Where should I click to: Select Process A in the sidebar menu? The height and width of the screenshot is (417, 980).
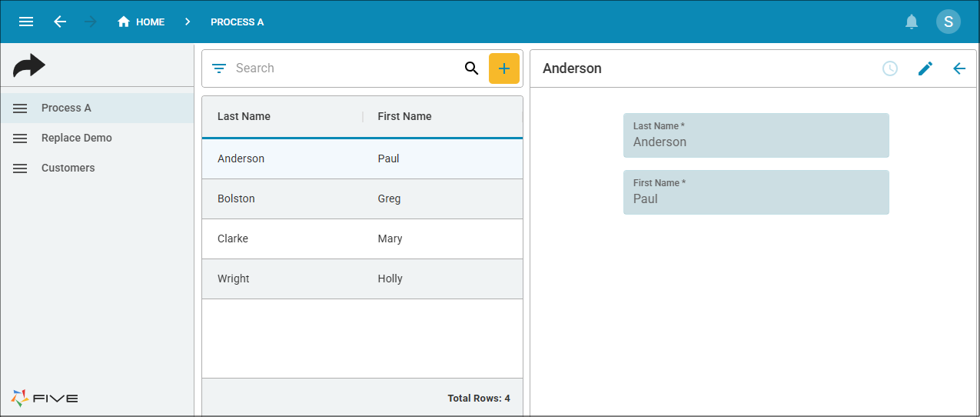[x=97, y=108]
